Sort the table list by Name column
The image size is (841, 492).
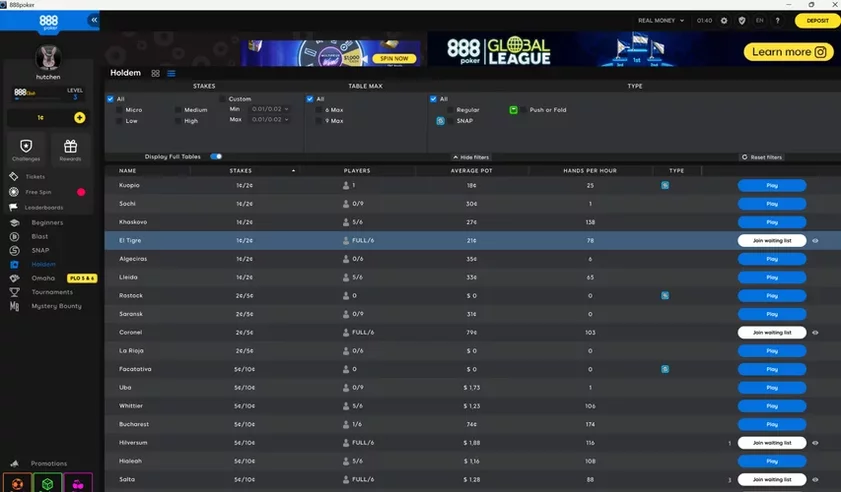(128, 171)
